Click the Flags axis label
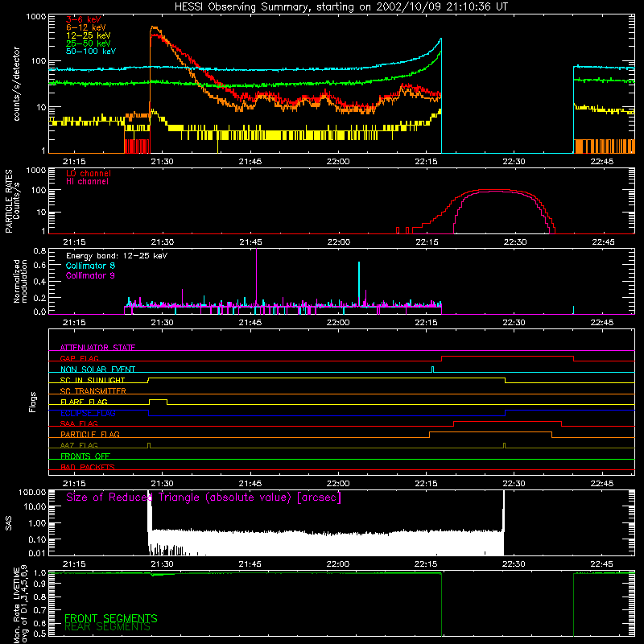The width and height of the screenshot is (644, 644). (x=33, y=402)
